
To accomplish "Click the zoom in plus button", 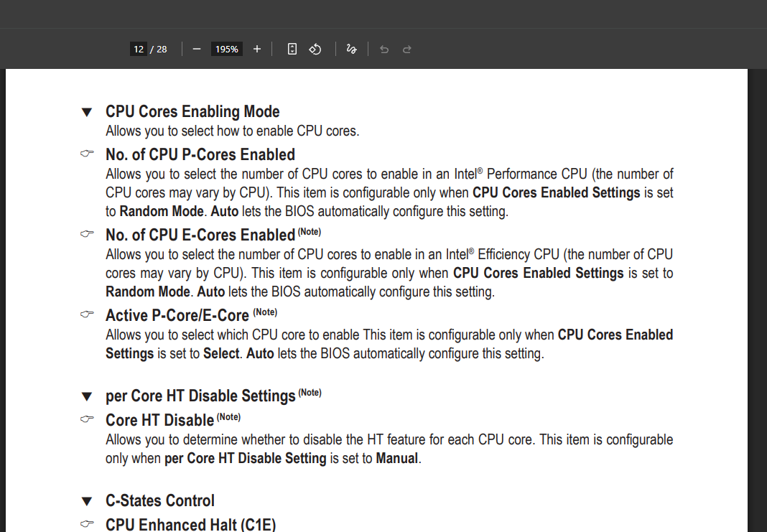I will tap(257, 49).
